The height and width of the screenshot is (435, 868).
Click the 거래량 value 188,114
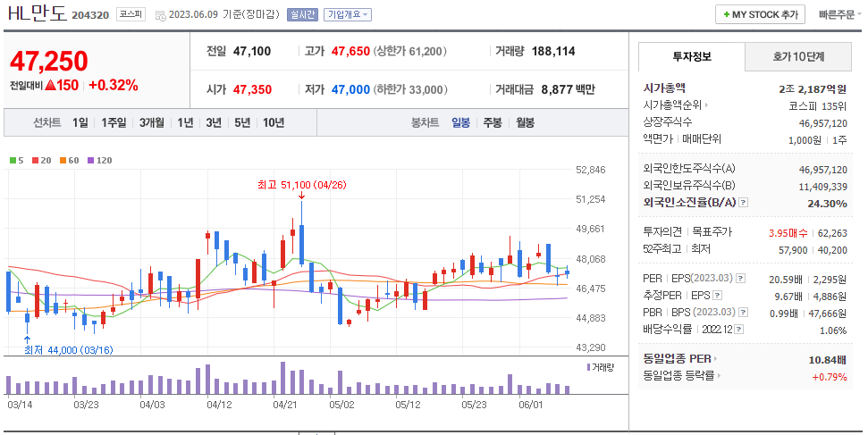coord(553,52)
